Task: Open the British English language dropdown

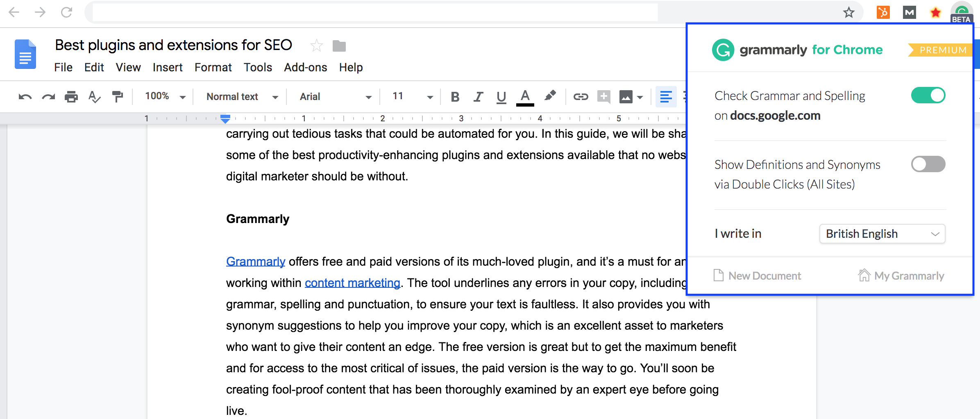Action: click(882, 234)
